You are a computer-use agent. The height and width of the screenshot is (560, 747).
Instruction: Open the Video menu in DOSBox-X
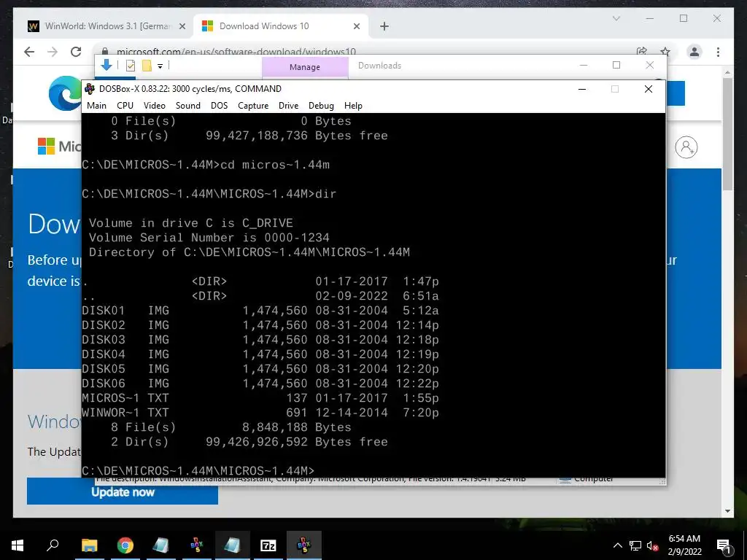click(155, 106)
